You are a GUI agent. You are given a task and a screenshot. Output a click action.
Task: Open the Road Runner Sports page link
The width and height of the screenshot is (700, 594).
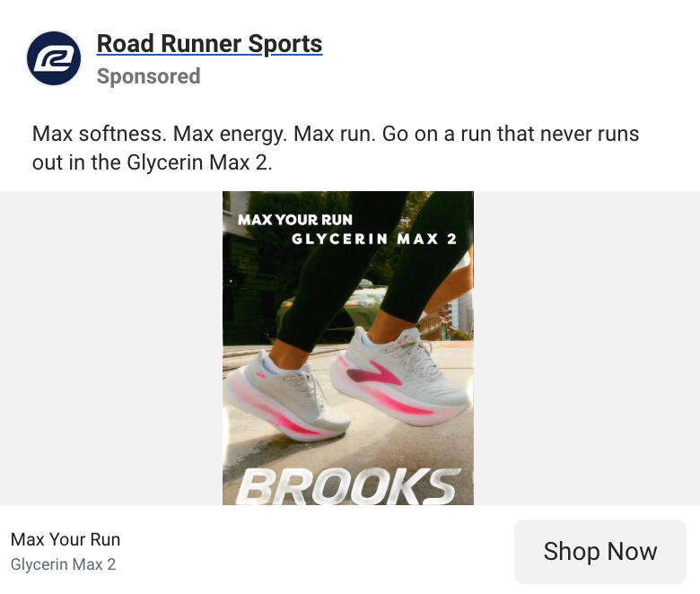[209, 43]
